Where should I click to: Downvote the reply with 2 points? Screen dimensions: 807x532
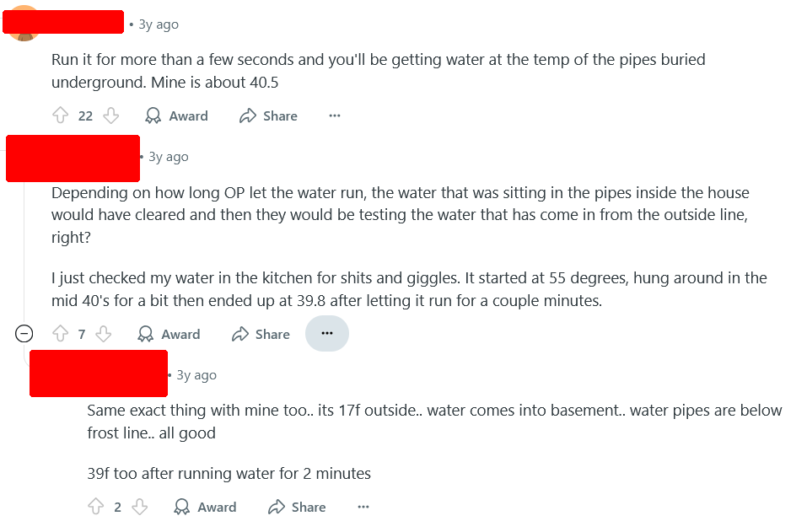(x=139, y=507)
